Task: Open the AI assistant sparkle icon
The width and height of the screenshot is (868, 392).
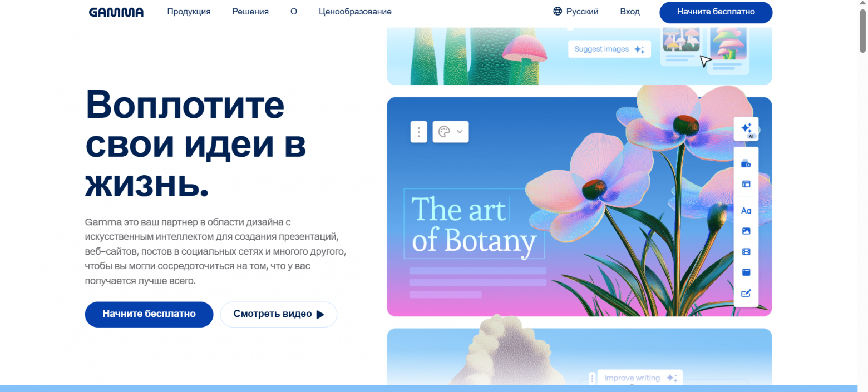Action: (746, 128)
